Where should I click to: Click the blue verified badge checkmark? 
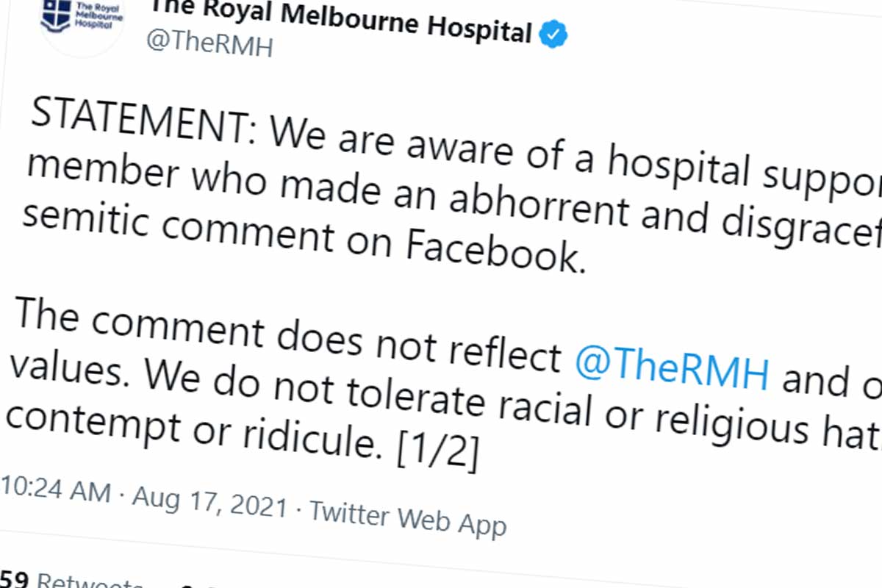coord(552,34)
